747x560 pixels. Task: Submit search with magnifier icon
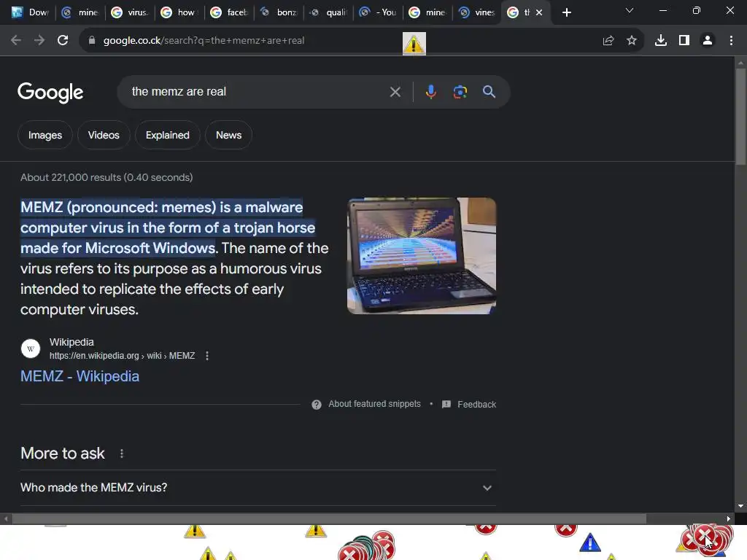[x=489, y=91]
